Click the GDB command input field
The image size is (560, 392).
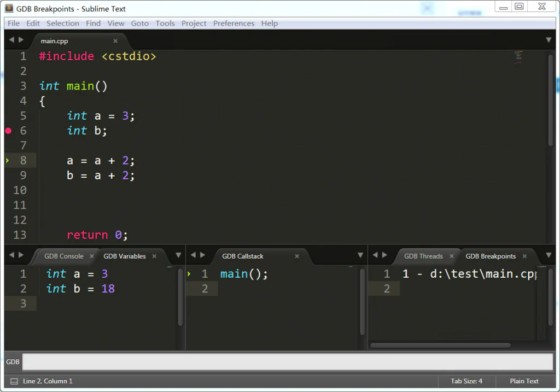point(287,362)
